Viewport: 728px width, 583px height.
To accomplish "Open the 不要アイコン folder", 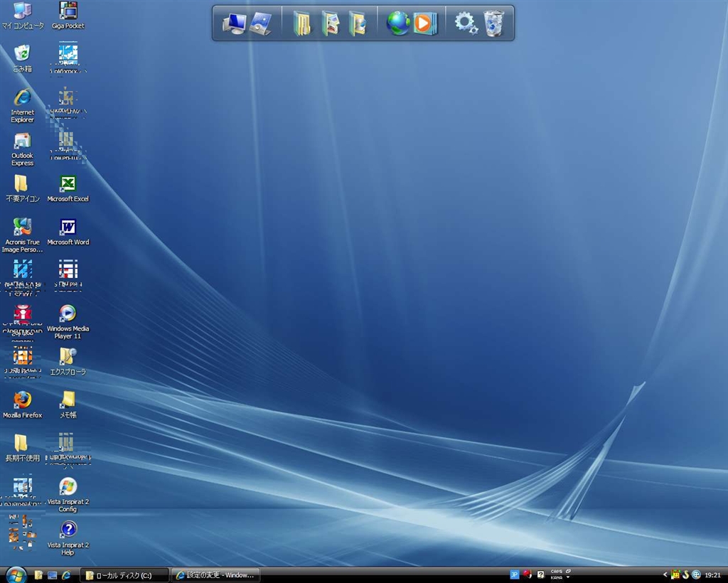I will (22, 188).
